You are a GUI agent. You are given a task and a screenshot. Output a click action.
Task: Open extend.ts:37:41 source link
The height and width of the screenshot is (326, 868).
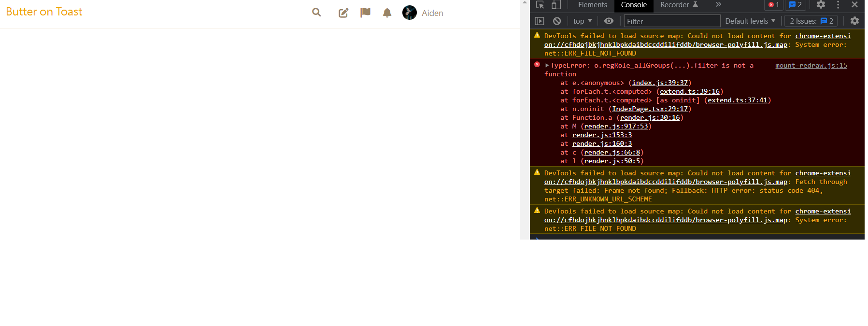pos(737,100)
